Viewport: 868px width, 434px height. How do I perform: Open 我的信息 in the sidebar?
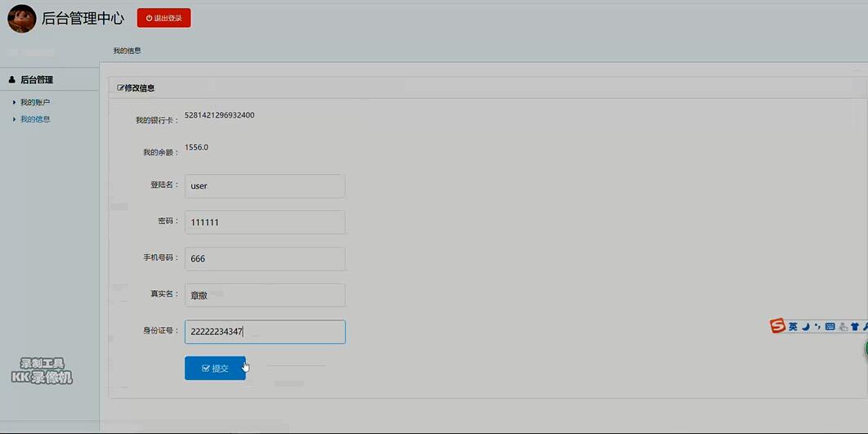click(35, 119)
